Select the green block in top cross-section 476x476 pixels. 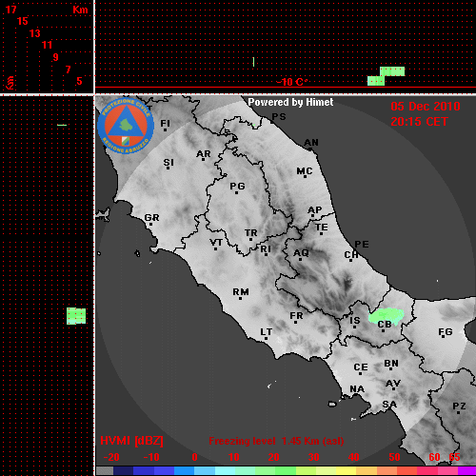click(386, 76)
